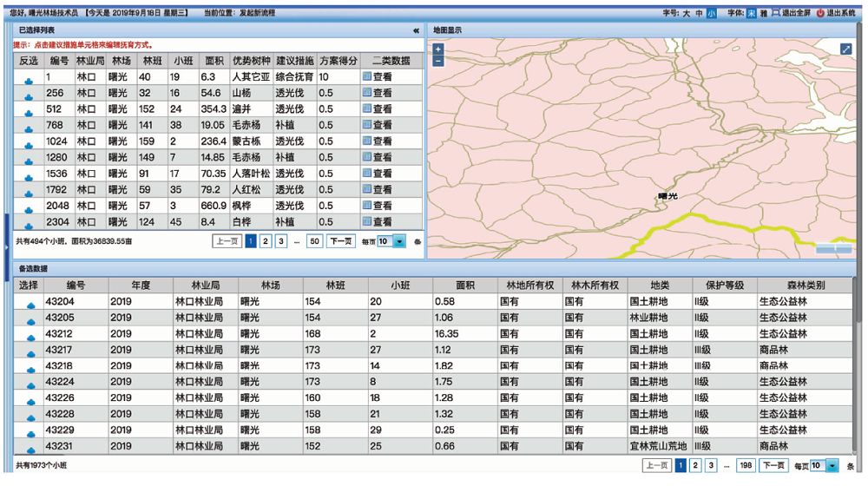Open page-size dropdown in selected list

click(x=399, y=241)
